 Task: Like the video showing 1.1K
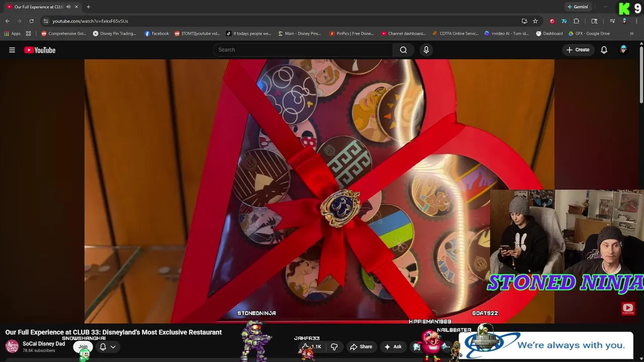click(312, 346)
